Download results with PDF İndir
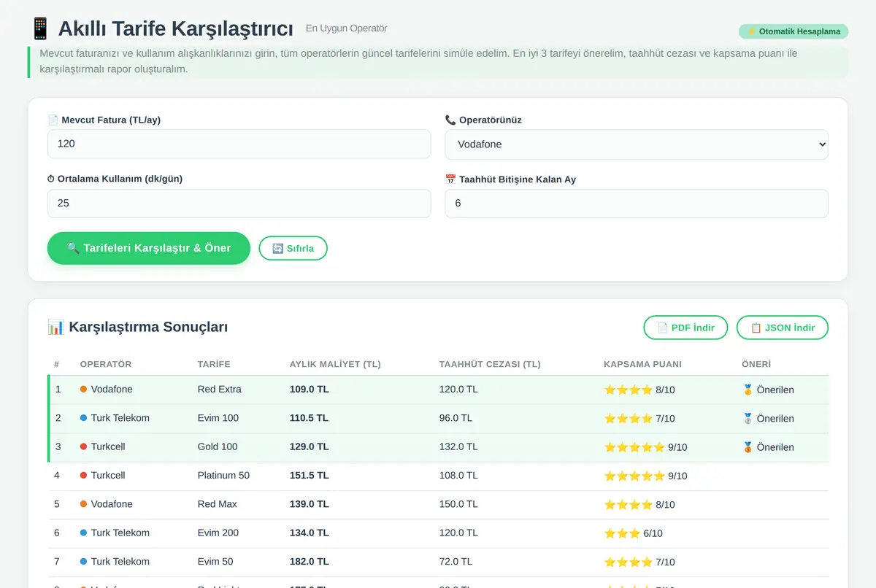This screenshot has width=876, height=588. coord(685,328)
